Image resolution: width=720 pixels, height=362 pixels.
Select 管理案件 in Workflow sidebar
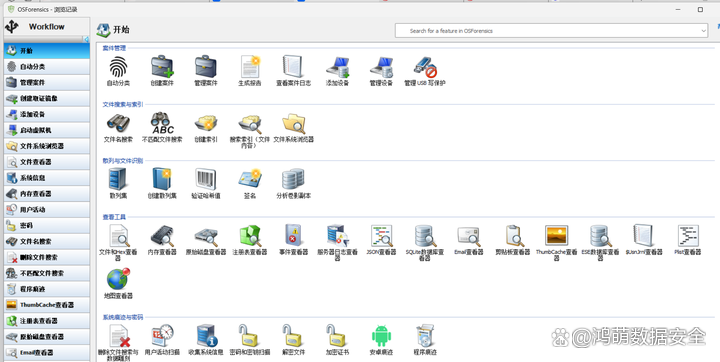[47, 83]
